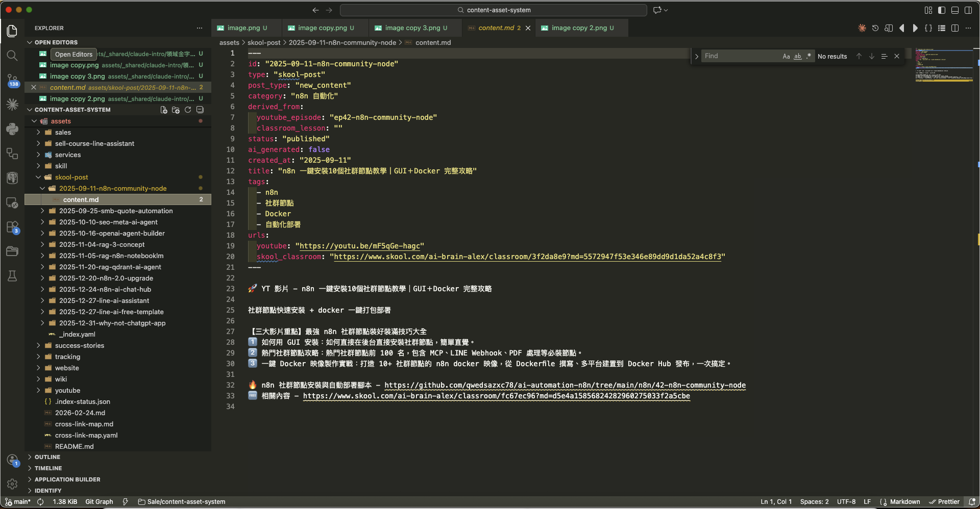Click Git Graph in status bar
Image resolution: width=980 pixels, height=509 pixels.
(x=99, y=502)
